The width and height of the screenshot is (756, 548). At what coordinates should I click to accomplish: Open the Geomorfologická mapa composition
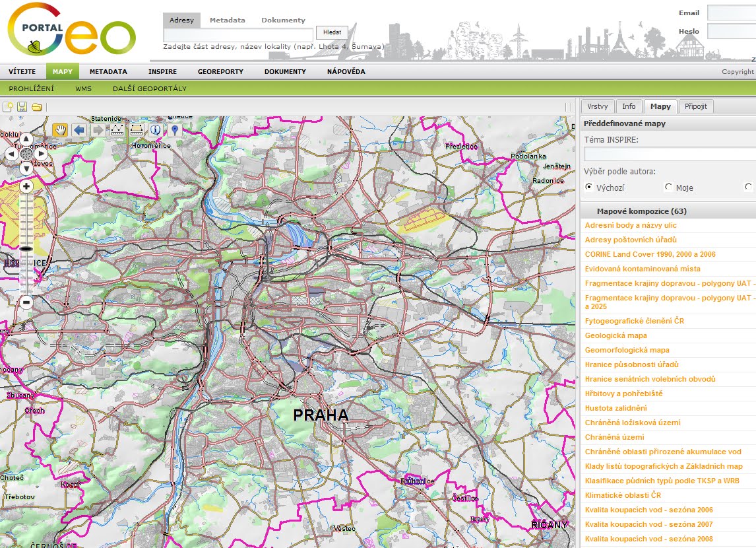coord(627,350)
